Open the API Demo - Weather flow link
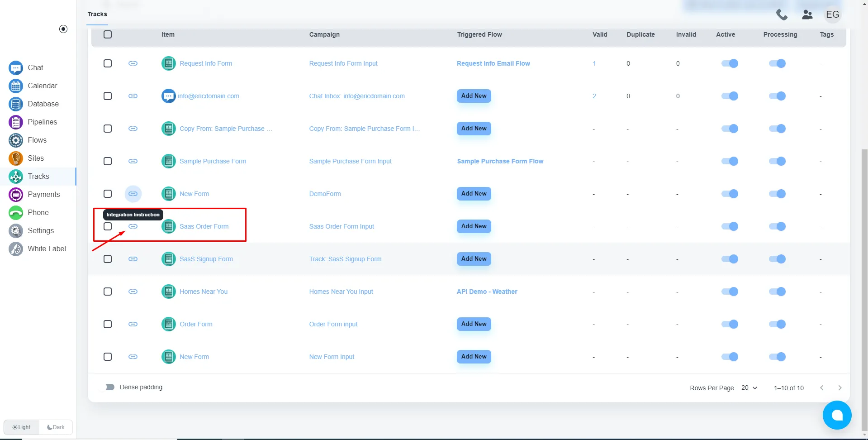868x440 pixels. coord(487,292)
